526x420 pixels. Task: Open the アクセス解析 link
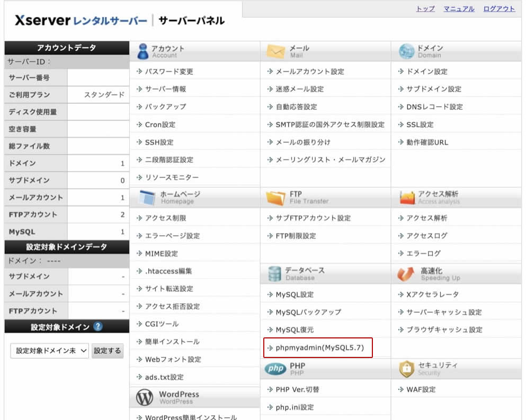click(x=427, y=218)
